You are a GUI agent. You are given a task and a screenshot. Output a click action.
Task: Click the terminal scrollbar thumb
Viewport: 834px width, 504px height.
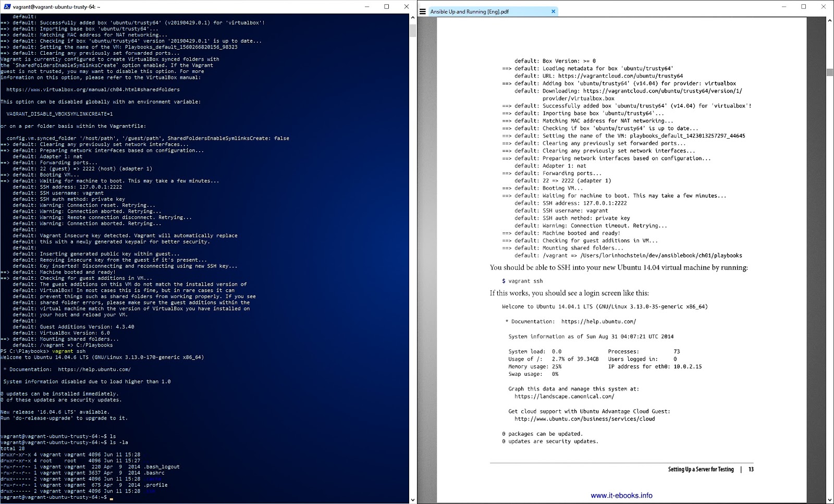coord(413,31)
